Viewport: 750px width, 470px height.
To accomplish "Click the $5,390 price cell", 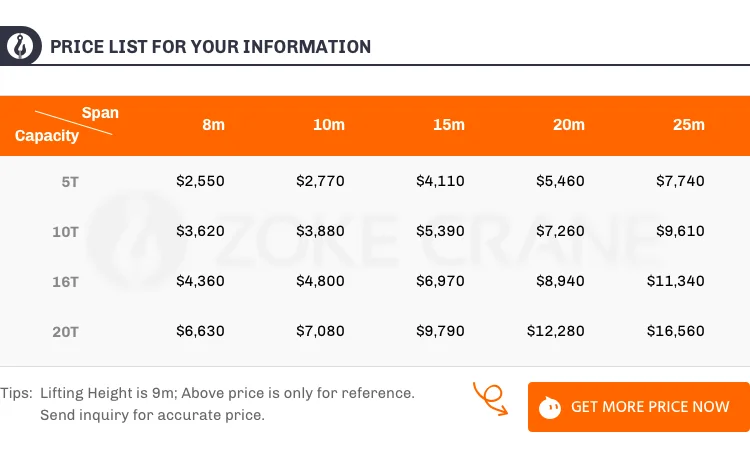I will [440, 231].
